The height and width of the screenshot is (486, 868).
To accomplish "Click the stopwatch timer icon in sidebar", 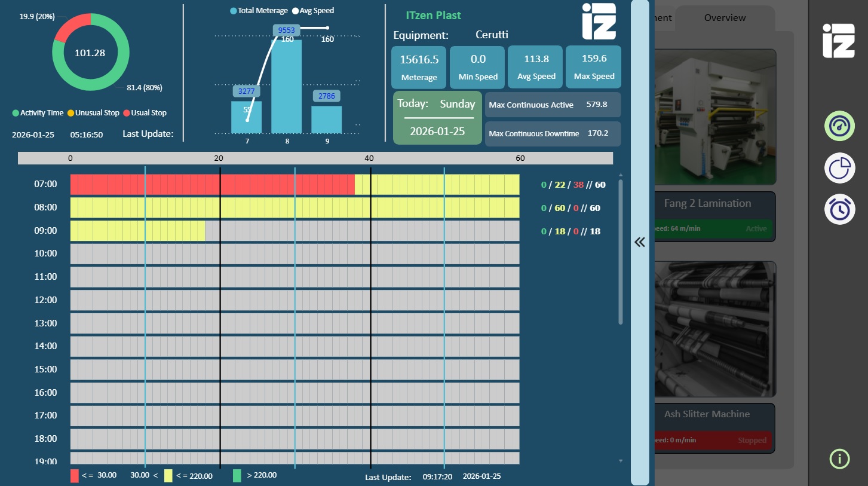I will click(x=839, y=210).
